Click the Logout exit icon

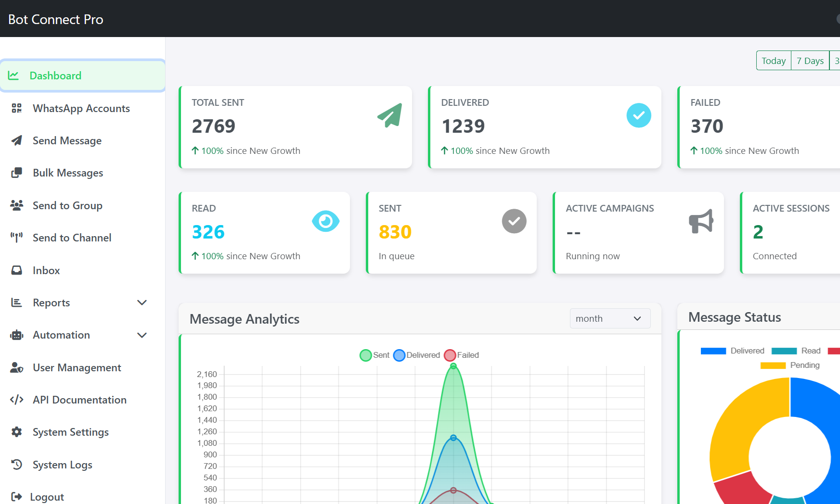point(16,497)
